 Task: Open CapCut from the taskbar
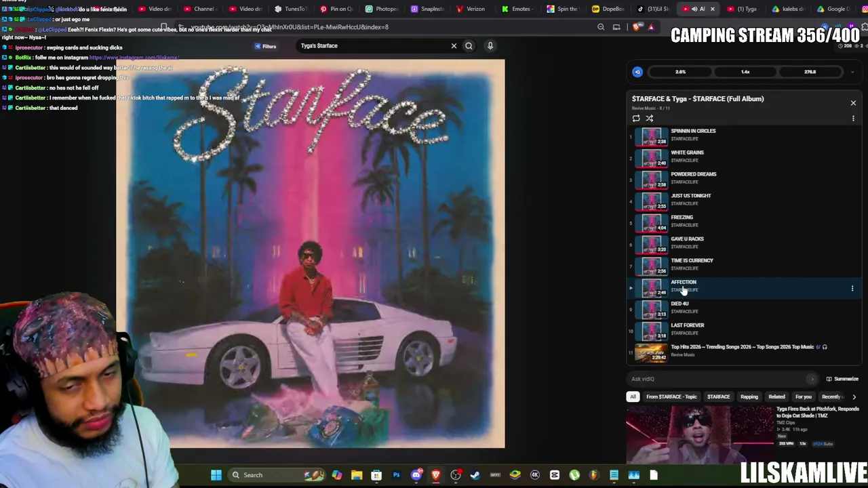[x=555, y=475]
